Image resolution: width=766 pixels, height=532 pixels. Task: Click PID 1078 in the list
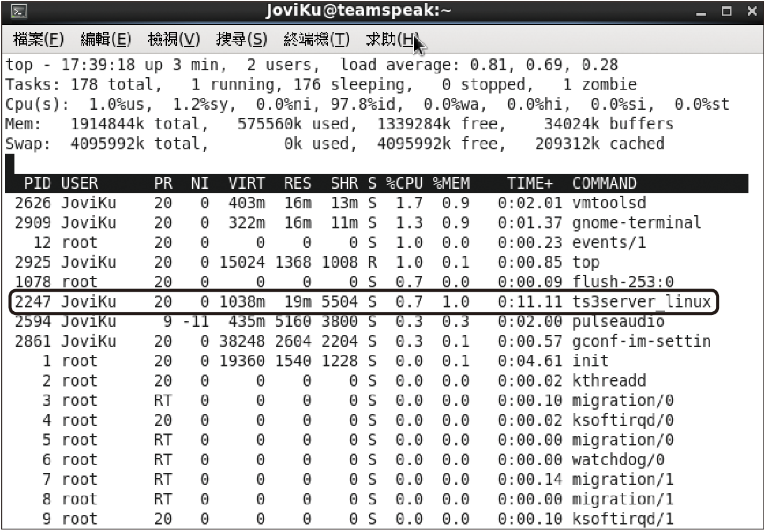click(34, 282)
